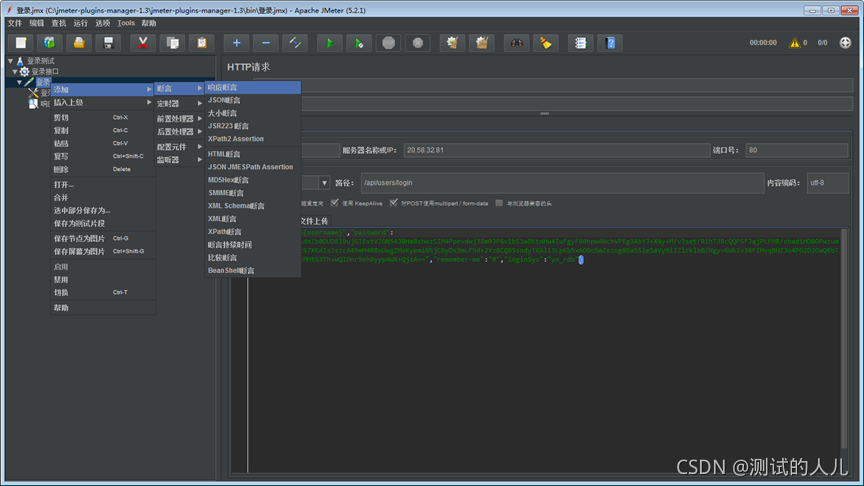Open the 编辑 menu
The width and height of the screenshot is (864, 486).
pos(36,23)
